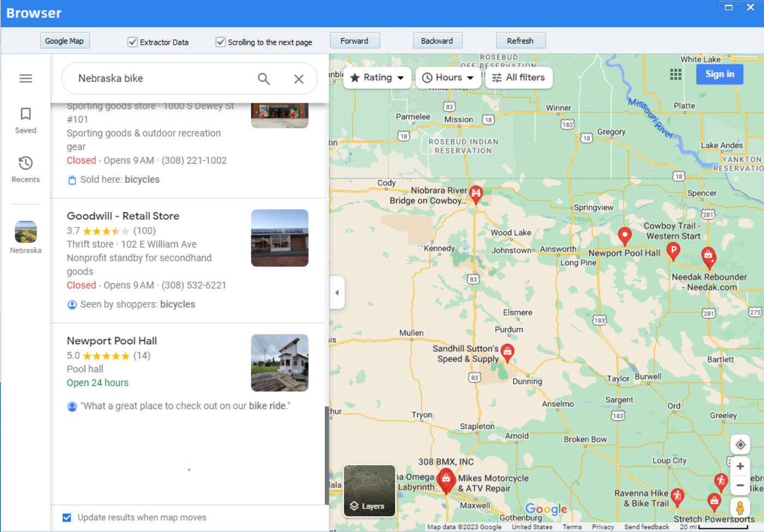This screenshot has width=764, height=532.
Task: Click the search magnifier icon
Action: (264, 79)
